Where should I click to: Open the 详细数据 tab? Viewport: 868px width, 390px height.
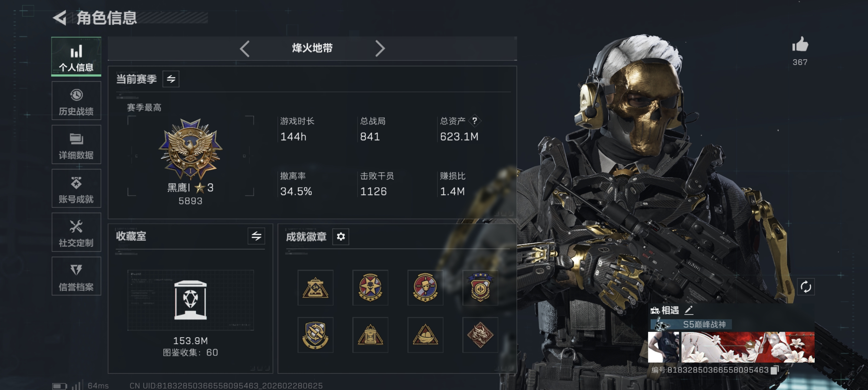pos(76,145)
